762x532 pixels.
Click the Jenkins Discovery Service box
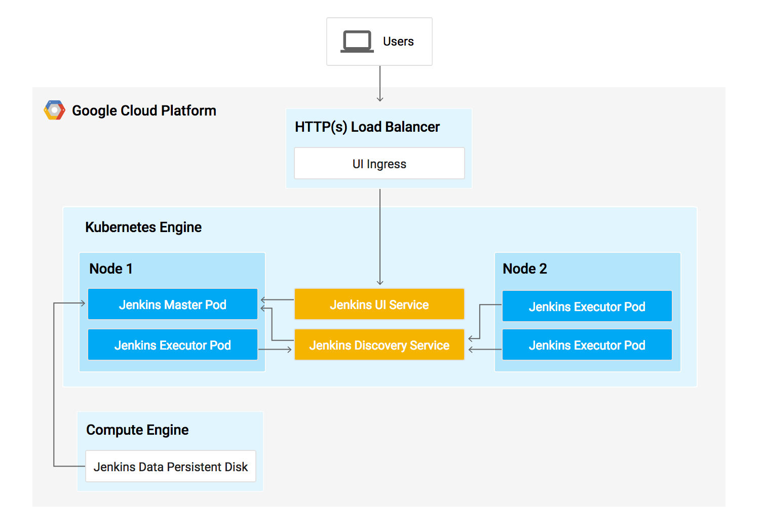click(x=379, y=345)
